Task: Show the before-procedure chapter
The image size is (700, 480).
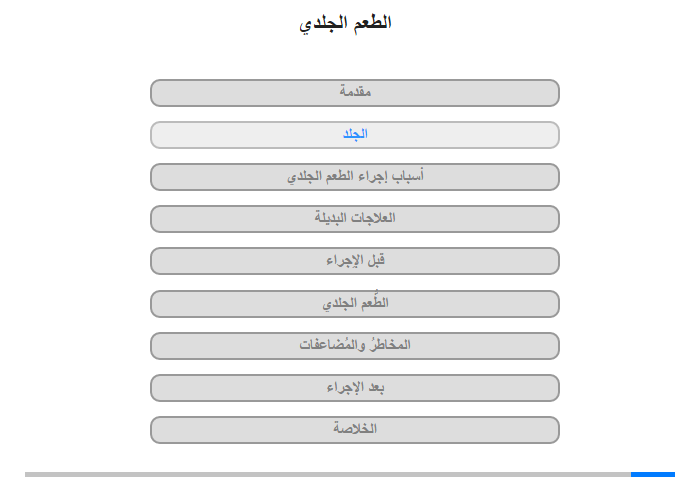Action: [355, 261]
